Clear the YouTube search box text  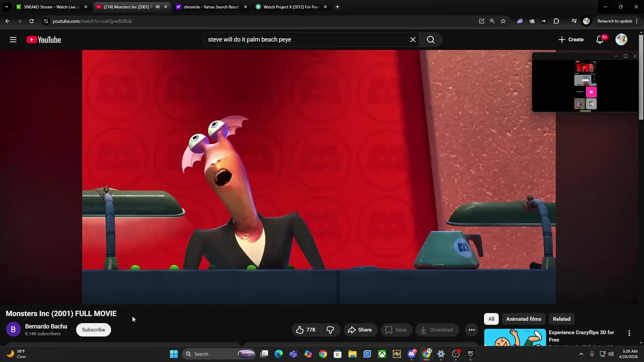coord(413,40)
